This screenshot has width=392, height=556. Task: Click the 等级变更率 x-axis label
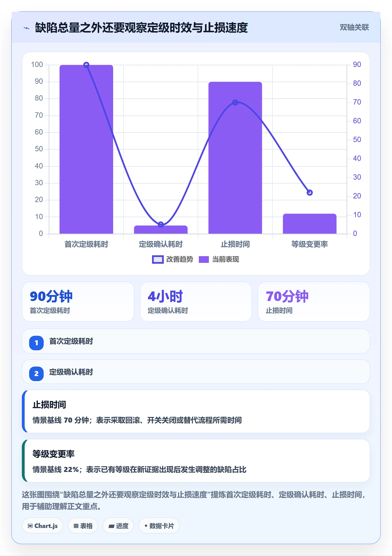[x=310, y=244]
